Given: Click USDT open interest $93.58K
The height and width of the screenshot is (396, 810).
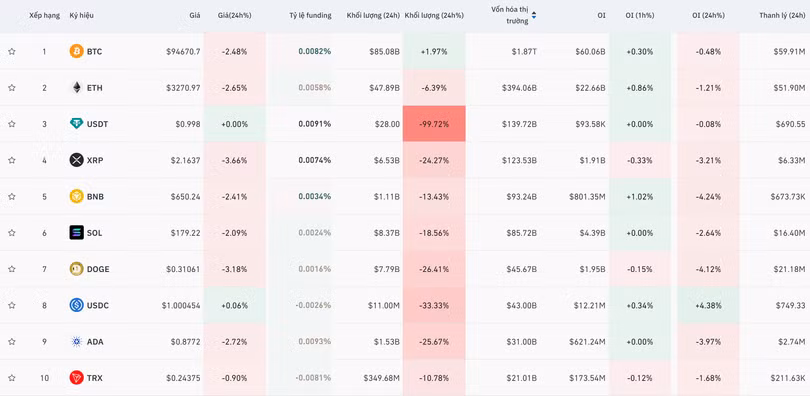Looking at the screenshot, I should 589,124.
